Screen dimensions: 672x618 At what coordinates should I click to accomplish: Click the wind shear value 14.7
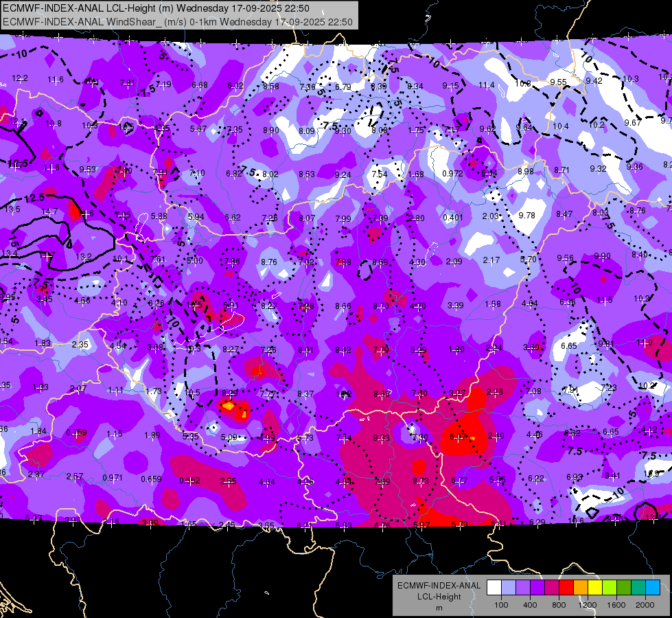[x=49, y=211]
